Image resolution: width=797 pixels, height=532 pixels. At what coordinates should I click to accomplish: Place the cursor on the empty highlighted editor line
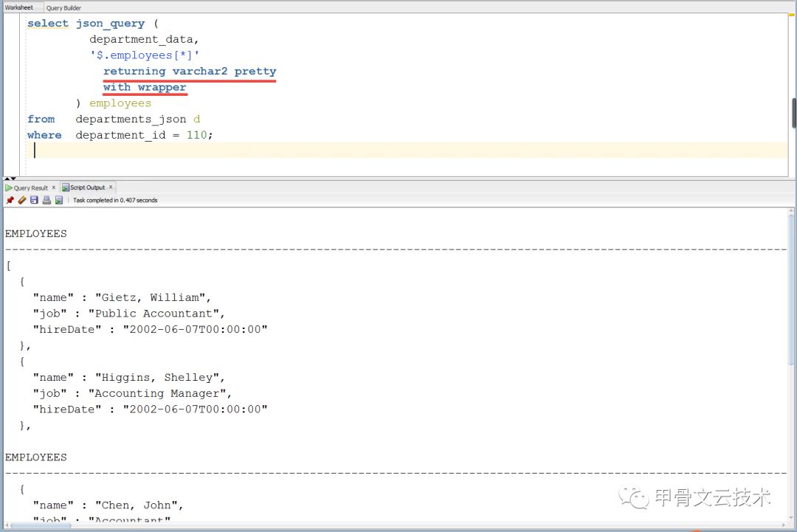click(369, 151)
